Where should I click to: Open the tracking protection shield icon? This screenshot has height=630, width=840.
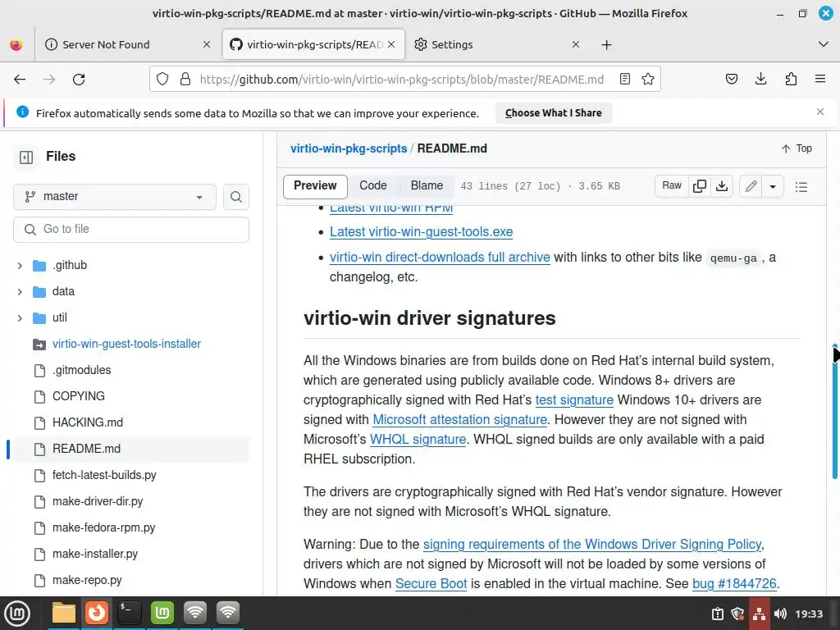162,80
